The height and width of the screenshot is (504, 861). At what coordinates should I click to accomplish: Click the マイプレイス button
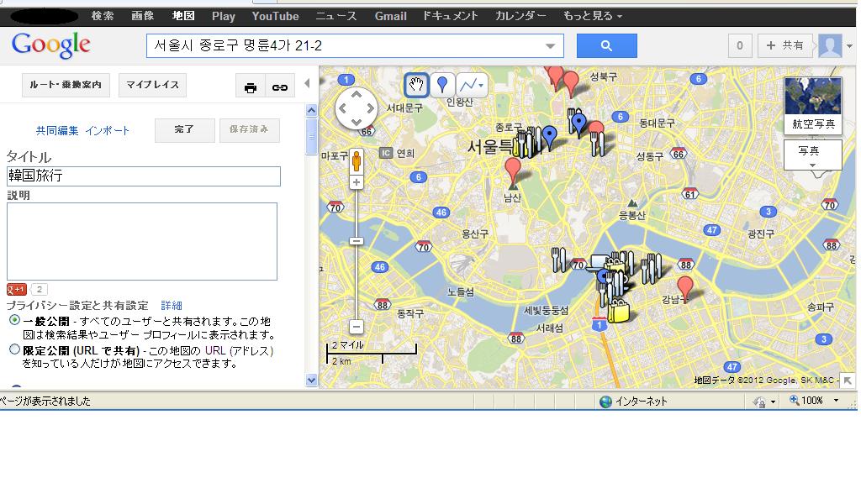(x=153, y=85)
